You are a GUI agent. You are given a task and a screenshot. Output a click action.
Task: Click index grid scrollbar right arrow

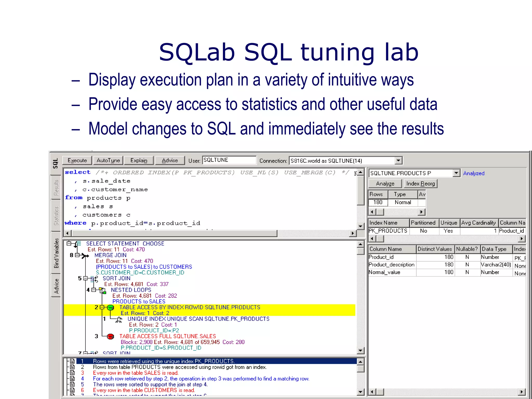(522, 238)
